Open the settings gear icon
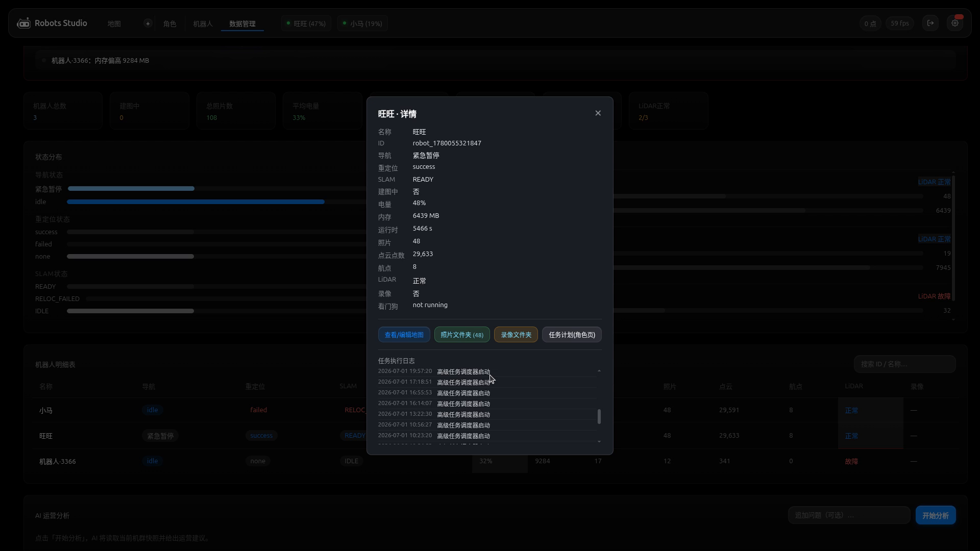Viewport: 980px width, 551px height. tap(955, 23)
